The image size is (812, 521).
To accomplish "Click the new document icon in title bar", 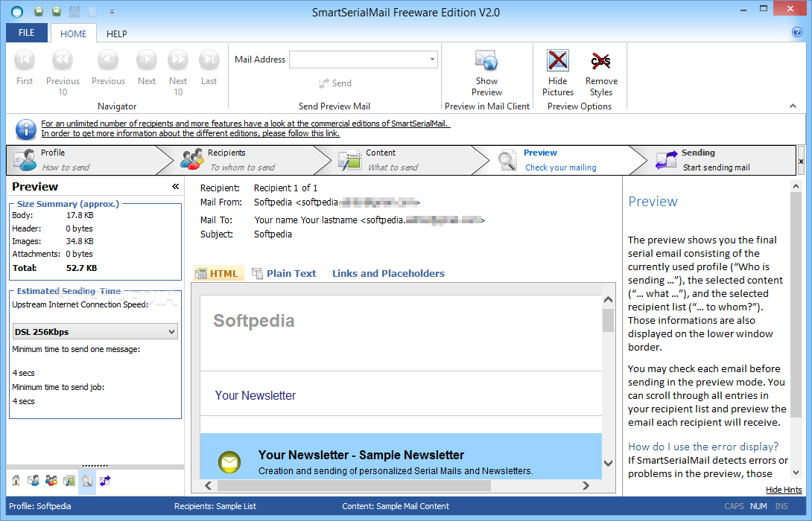I will [x=92, y=11].
